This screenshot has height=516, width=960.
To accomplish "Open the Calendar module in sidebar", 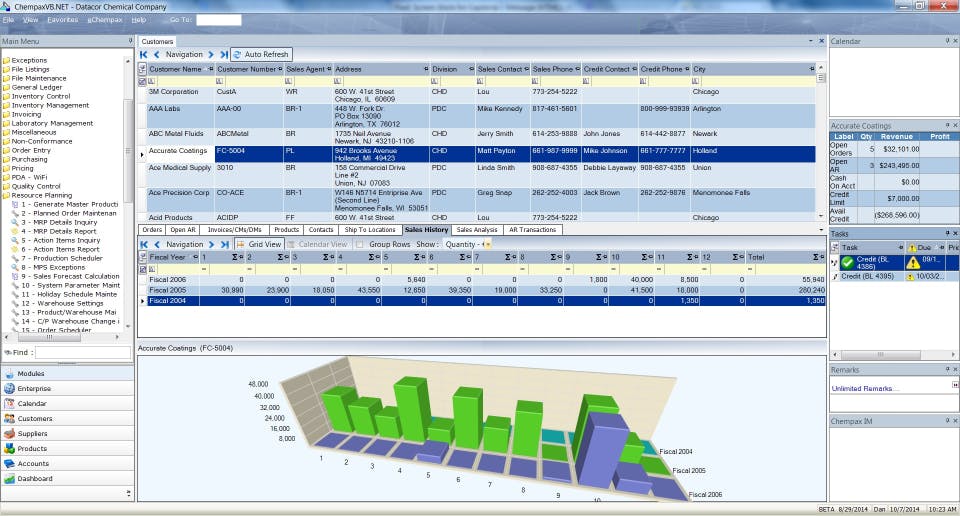I will coord(67,403).
